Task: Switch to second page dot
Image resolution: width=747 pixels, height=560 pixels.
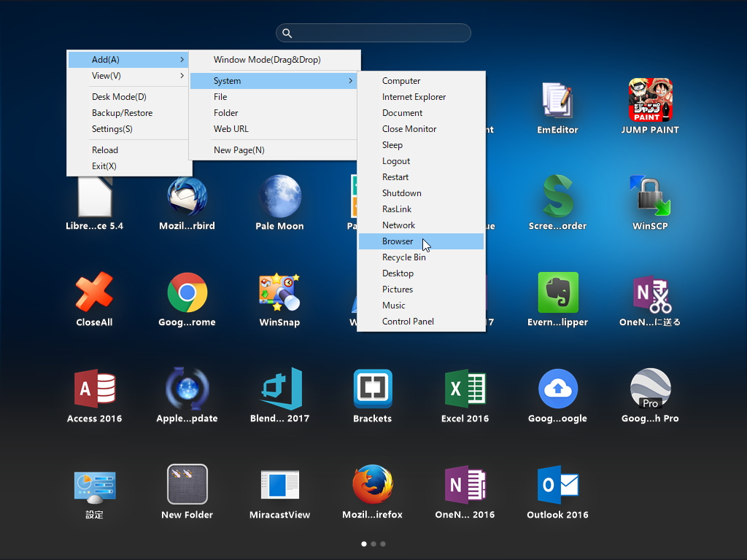Action: 373,544
